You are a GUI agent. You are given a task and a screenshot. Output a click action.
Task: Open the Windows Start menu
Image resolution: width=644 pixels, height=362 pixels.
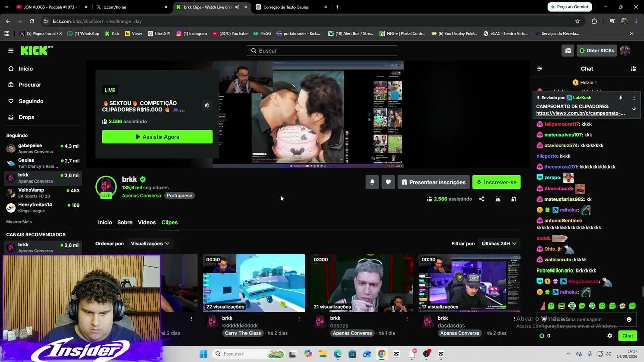(x=203, y=354)
